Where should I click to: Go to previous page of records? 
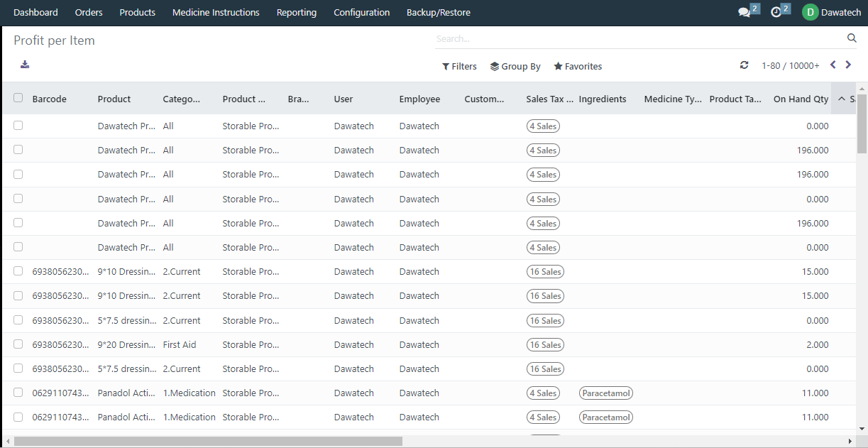point(833,65)
